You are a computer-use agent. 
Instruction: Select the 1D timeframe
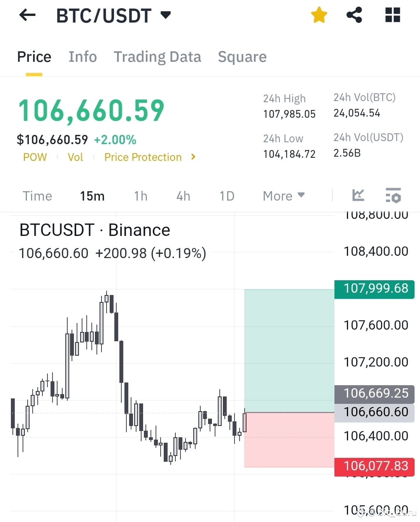click(x=227, y=196)
